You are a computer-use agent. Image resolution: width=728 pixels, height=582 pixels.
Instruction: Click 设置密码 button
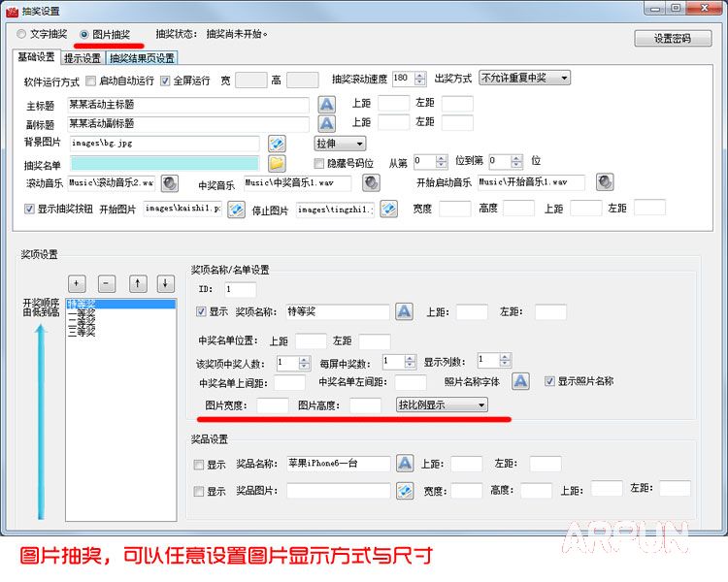[673, 38]
